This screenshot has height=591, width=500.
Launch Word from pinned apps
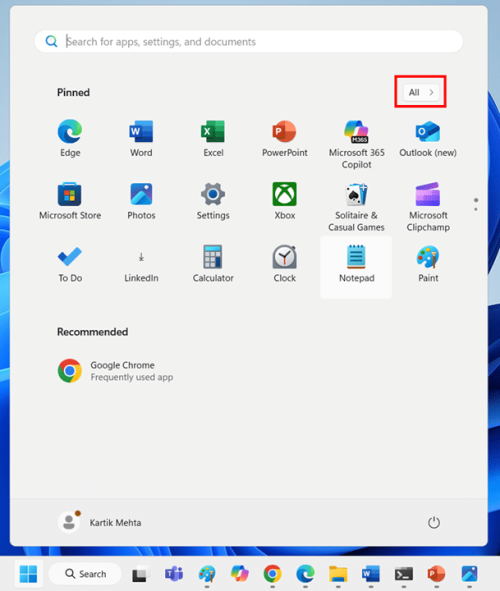(141, 138)
